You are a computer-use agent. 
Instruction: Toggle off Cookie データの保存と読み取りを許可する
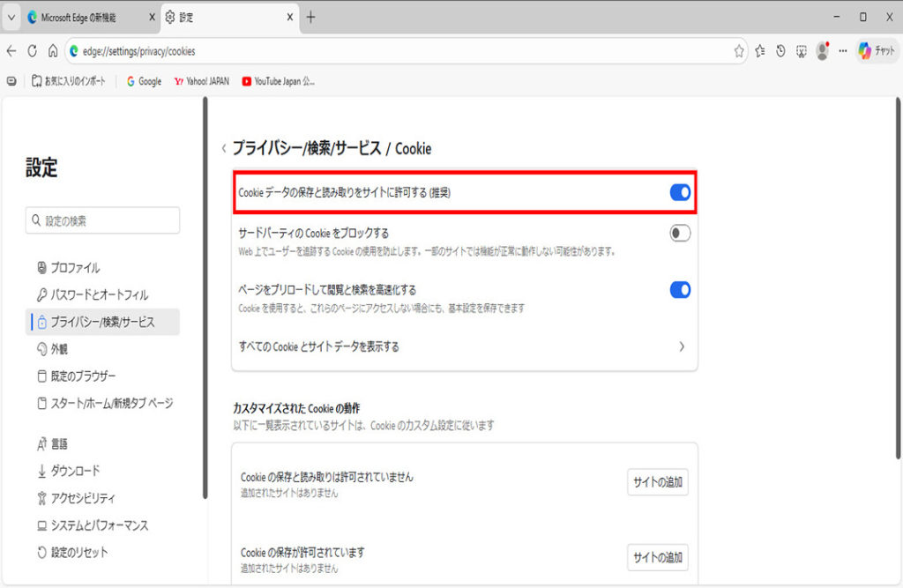pos(680,192)
